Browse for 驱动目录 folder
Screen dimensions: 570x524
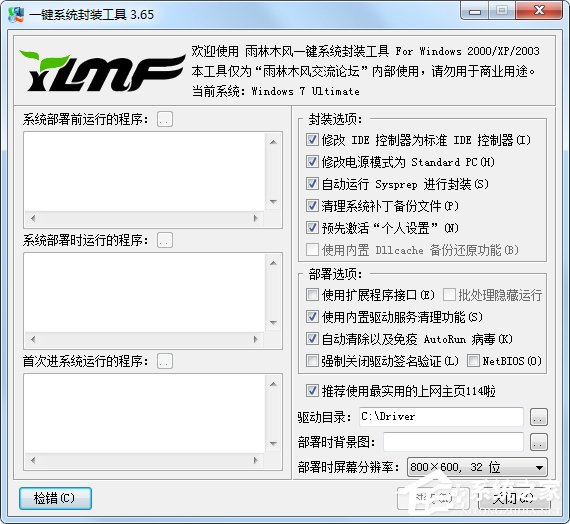(x=538, y=417)
